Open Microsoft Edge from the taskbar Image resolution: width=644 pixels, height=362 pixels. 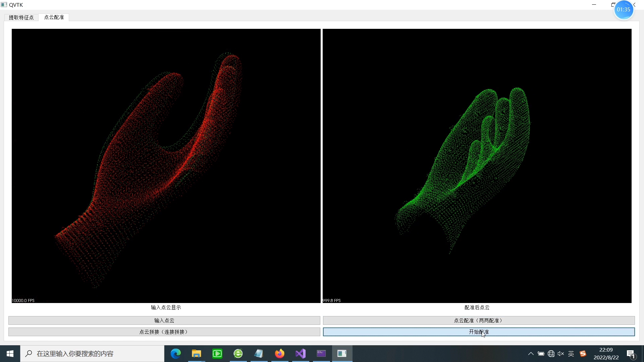tap(176, 354)
